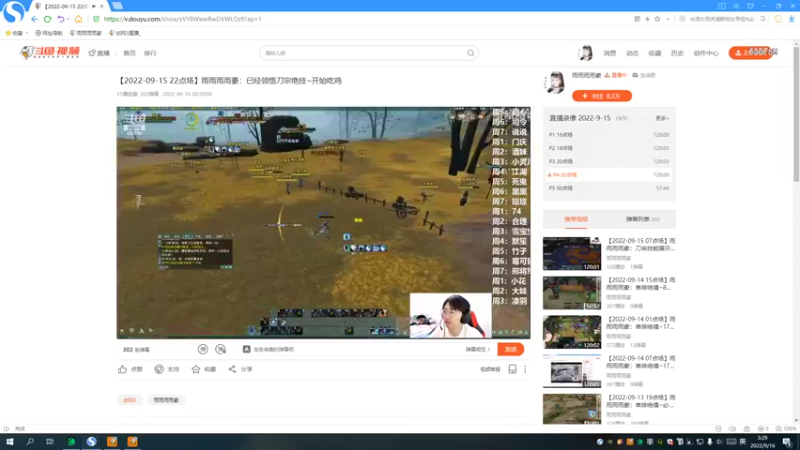Click the sidebar-panel icon in the title bar
Viewport: 800px width, 450px height.
point(721,6)
